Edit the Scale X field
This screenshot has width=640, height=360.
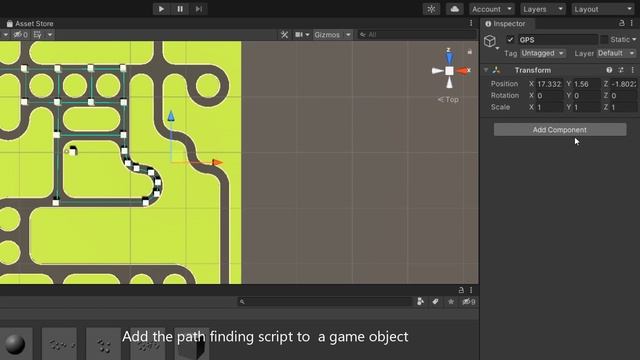pyautogui.click(x=549, y=107)
